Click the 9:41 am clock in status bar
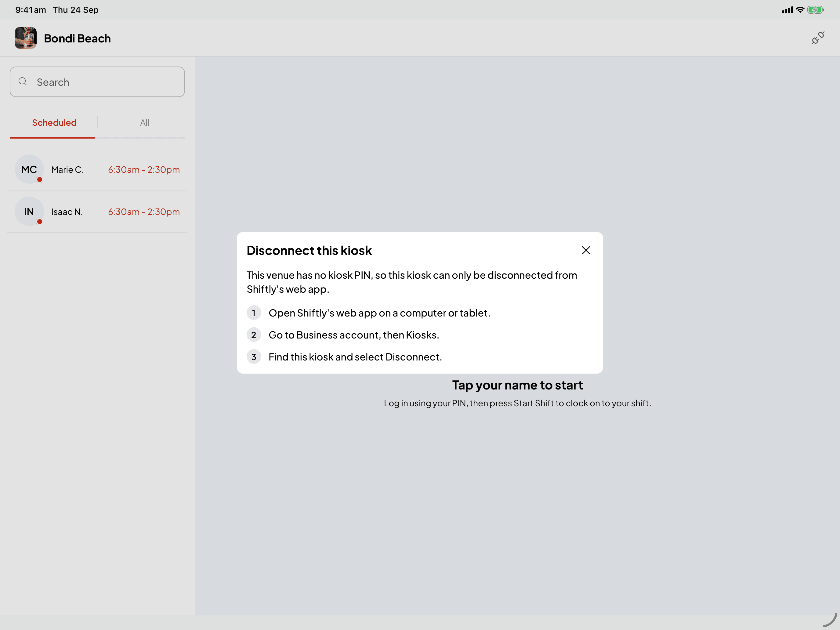 click(31, 10)
